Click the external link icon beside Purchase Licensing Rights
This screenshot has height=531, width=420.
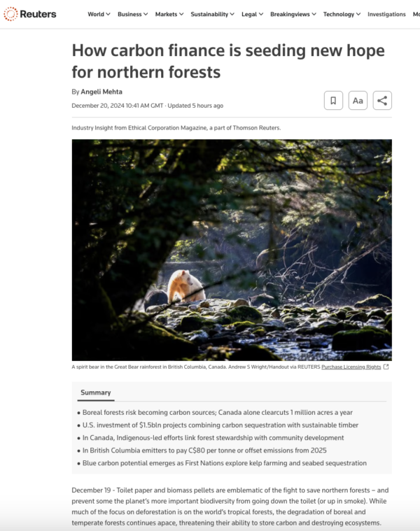click(x=386, y=367)
